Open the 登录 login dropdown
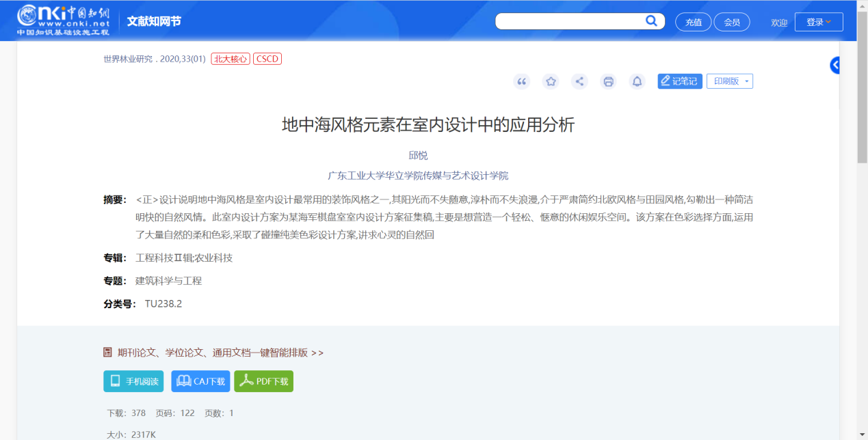868x440 pixels. pyautogui.click(x=818, y=22)
